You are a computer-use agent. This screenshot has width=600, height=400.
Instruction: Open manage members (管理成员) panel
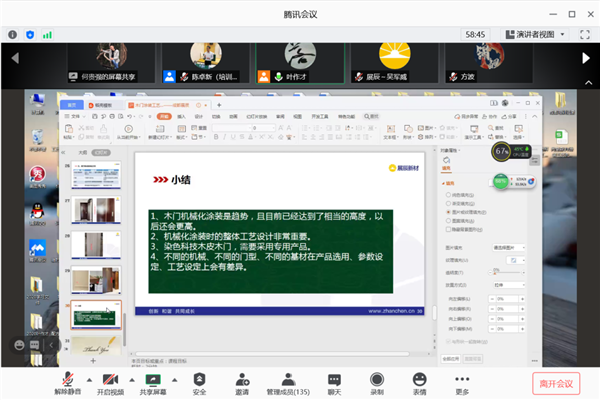click(x=288, y=379)
